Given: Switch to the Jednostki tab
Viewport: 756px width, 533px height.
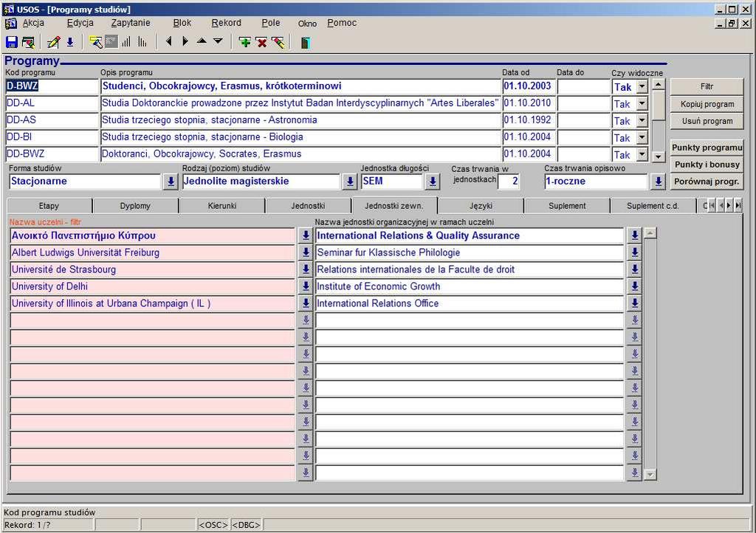Looking at the screenshot, I should (308, 206).
